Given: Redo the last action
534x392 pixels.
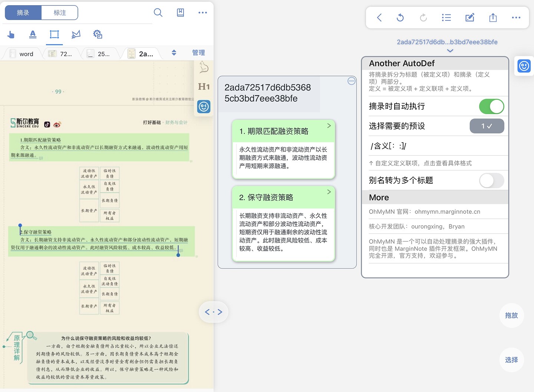Looking at the screenshot, I should 423,17.
